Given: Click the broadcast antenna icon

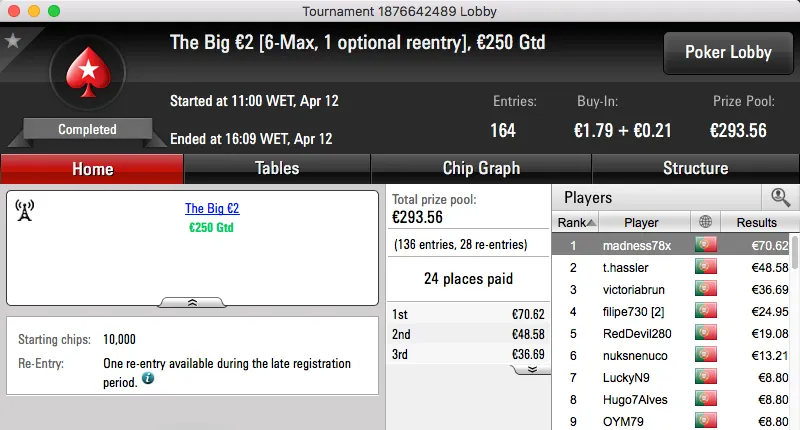Looking at the screenshot, I should click(x=25, y=209).
